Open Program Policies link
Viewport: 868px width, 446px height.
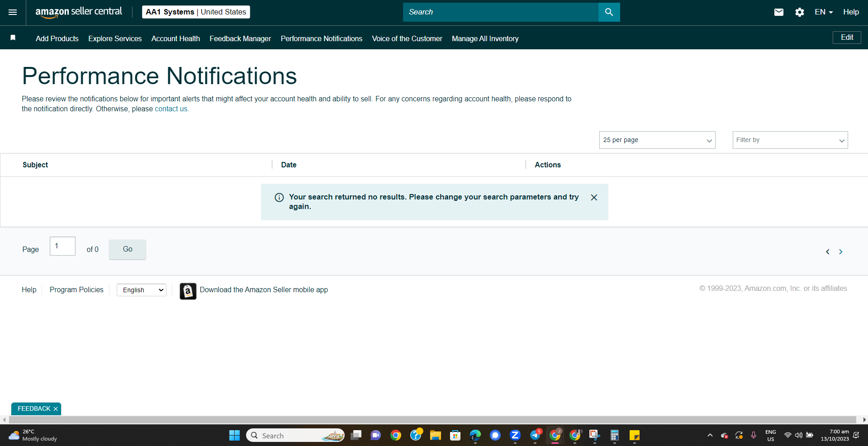click(x=76, y=290)
